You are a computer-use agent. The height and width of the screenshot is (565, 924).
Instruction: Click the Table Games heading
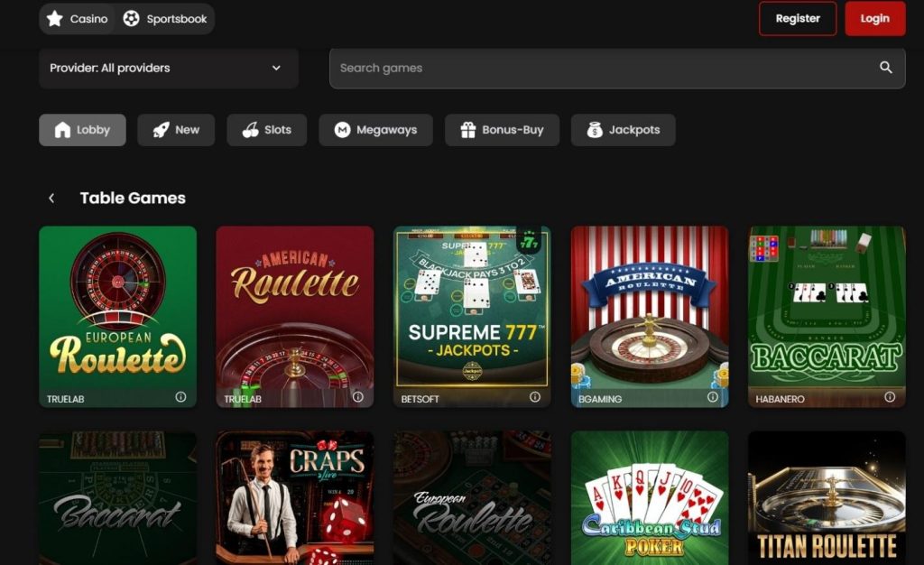[133, 198]
